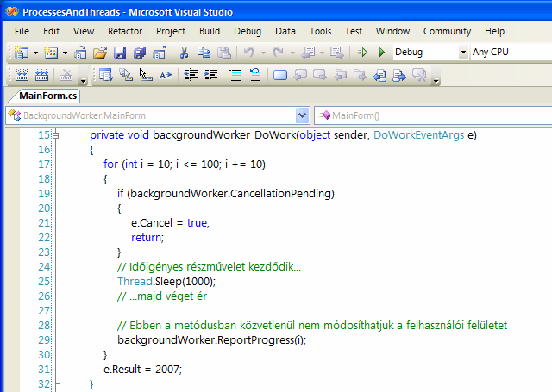Open the View menu

pyautogui.click(x=84, y=31)
